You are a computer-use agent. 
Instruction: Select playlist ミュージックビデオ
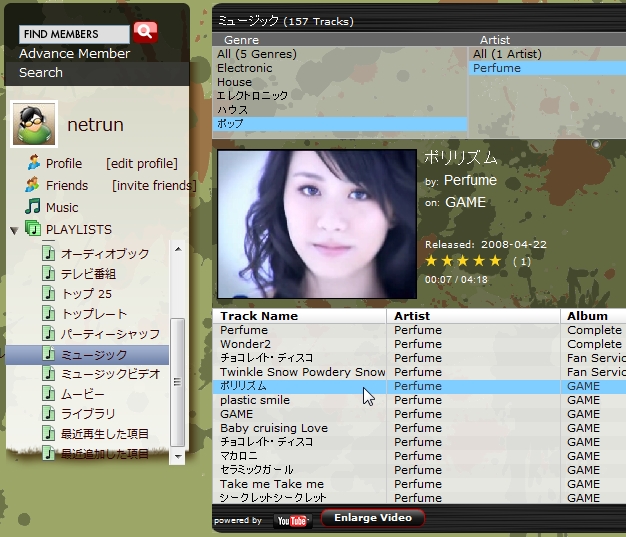(111, 374)
